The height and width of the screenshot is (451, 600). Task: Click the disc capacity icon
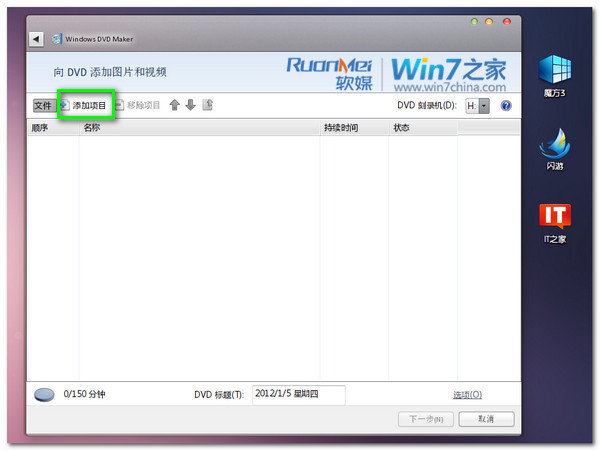coord(44,395)
